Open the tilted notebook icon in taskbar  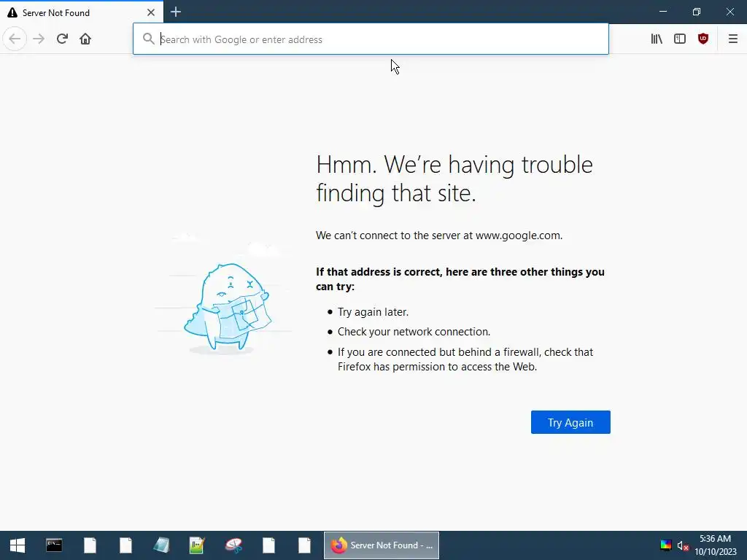click(x=161, y=545)
